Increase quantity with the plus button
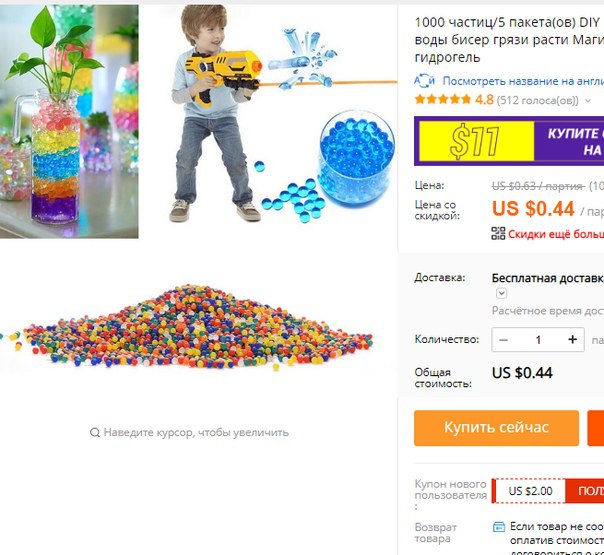 coord(572,340)
